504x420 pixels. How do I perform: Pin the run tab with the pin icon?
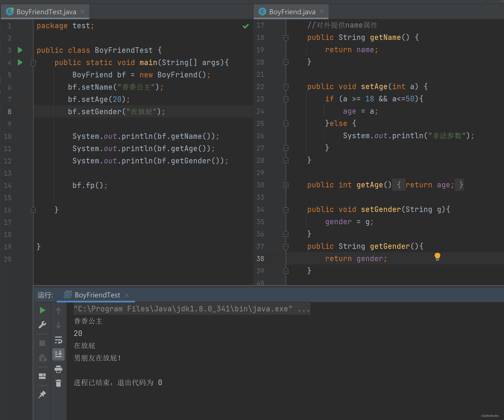click(42, 394)
